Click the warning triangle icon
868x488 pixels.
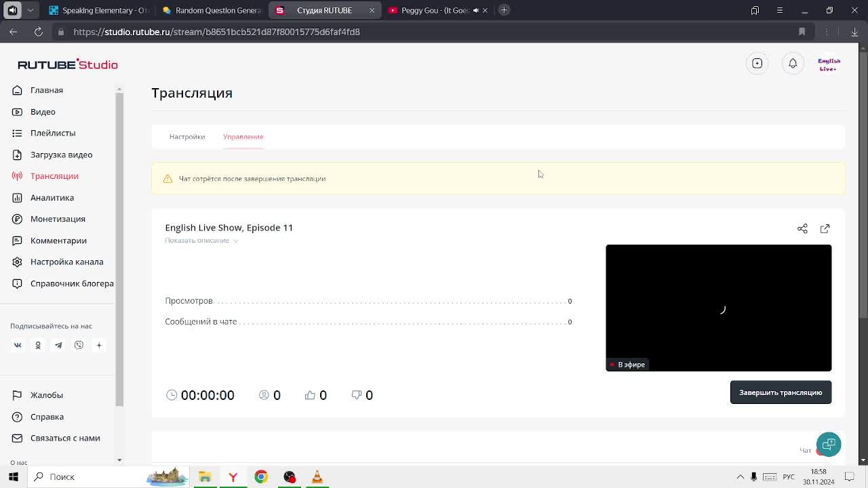pyautogui.click(x=167, y=179)
